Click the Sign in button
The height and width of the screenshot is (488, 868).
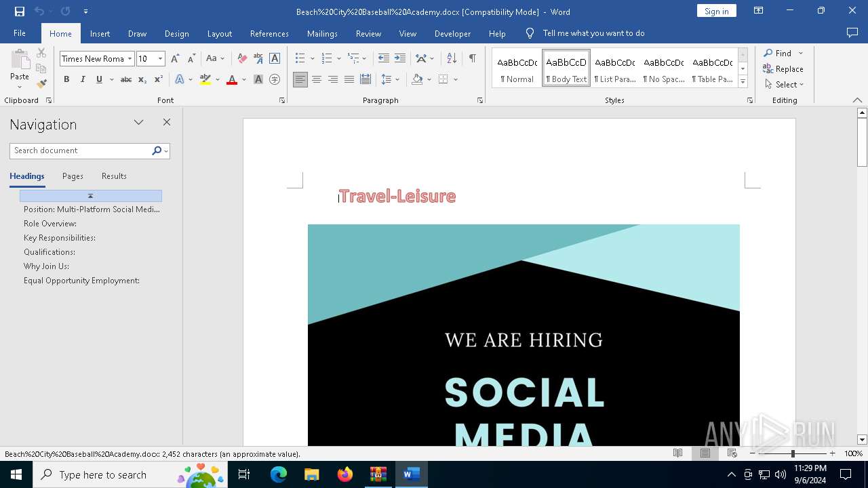pyautogui.click(x=716, y=11)
